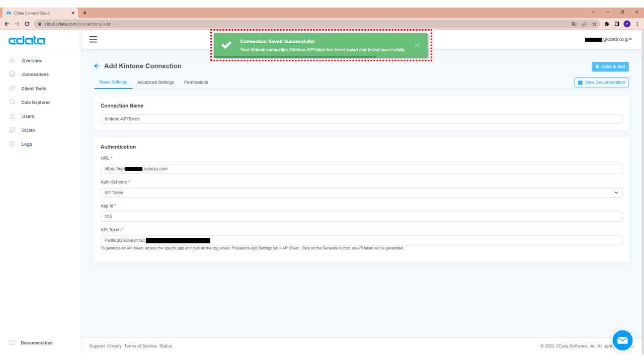Open Client Tools from the sidebar

[x=33, y=88]
